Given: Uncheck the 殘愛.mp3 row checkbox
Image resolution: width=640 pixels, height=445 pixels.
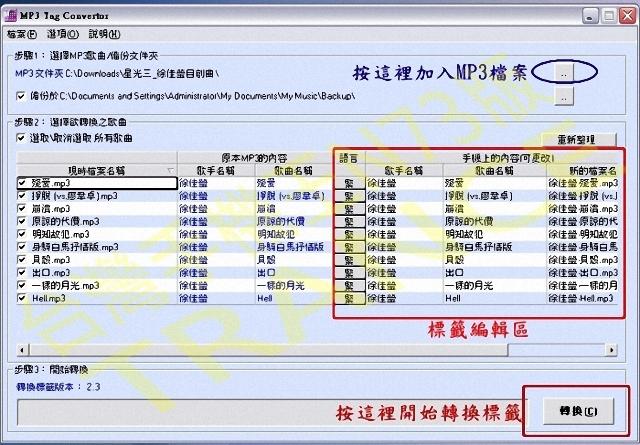Looking at the screenshot, I should point(22,183).
